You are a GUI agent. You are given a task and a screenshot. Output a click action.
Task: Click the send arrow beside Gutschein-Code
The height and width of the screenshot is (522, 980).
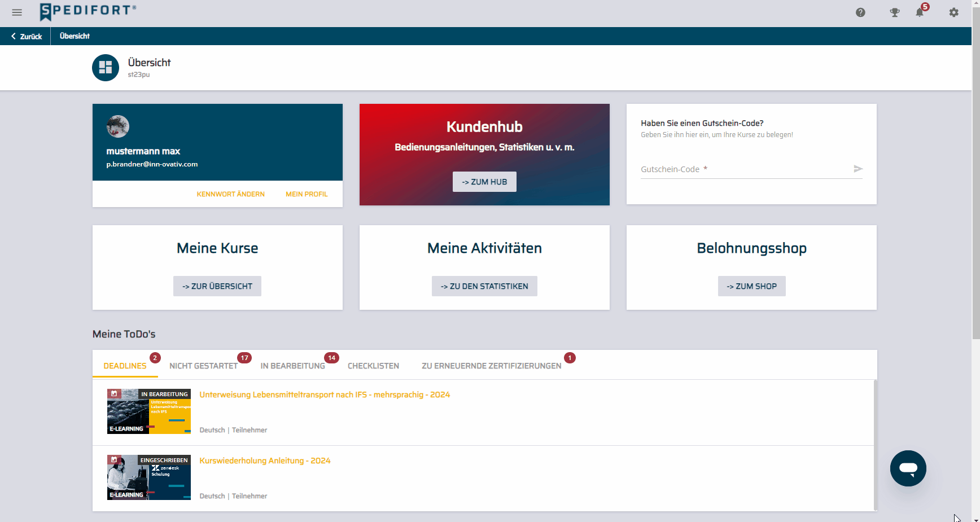click(858, 169)
